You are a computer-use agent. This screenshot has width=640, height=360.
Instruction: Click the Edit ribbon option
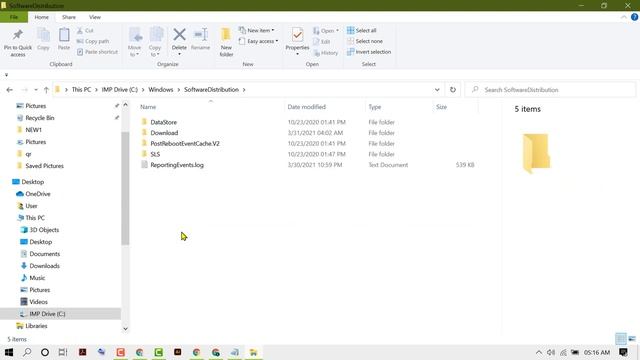click(322, 42)
